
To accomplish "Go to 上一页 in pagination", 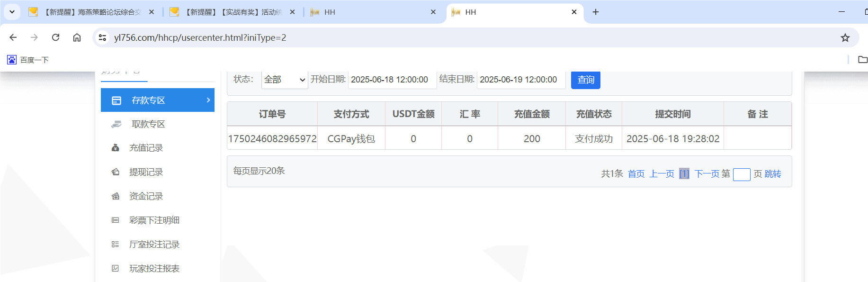I will point(662,174).
